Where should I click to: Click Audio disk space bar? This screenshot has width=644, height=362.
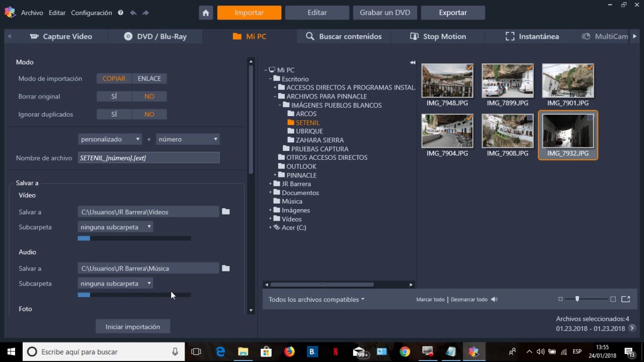[134, 295]
